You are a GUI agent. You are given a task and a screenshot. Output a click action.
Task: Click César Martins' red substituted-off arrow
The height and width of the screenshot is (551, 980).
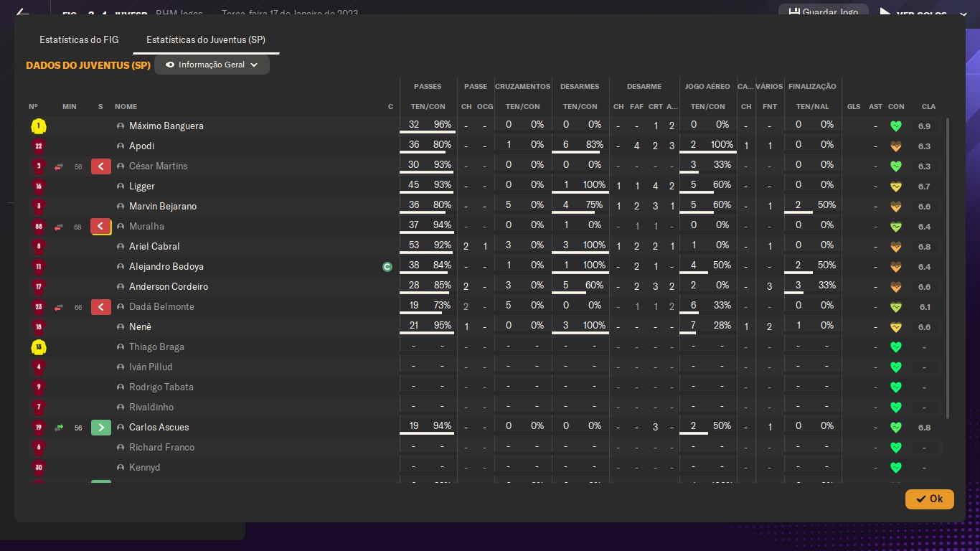point(101,166)
